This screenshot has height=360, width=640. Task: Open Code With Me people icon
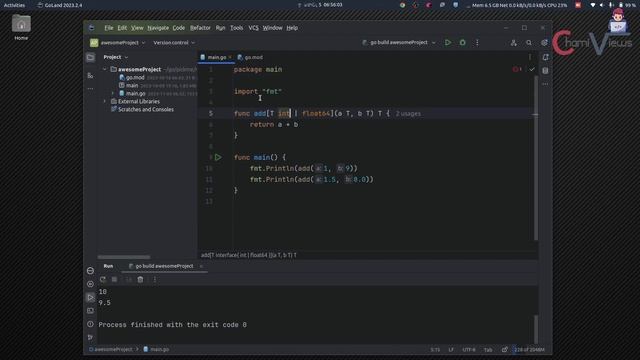tap(513, 42)
